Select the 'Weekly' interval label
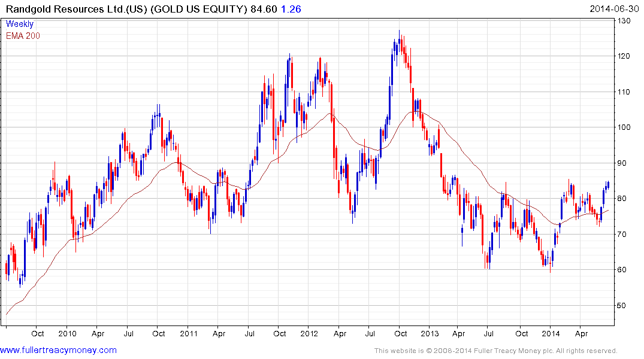Image resolution: width=644 pixels, height=359 pixels. click(x=19, y=24)
